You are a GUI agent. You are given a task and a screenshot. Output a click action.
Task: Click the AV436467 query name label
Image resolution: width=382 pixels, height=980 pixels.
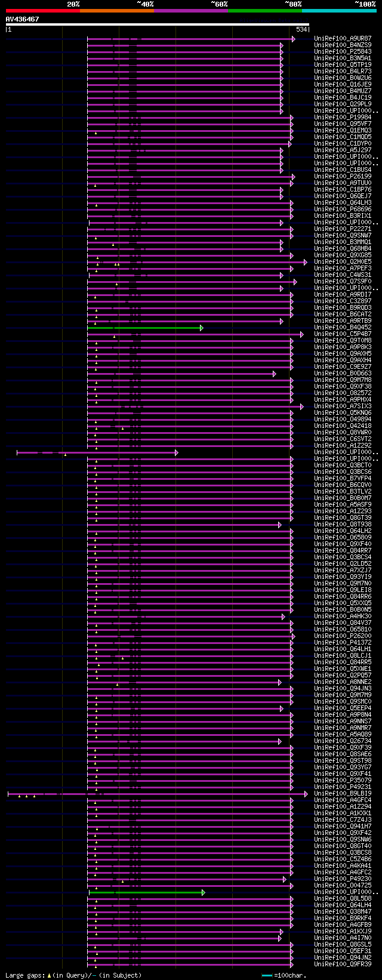(23, 19)
